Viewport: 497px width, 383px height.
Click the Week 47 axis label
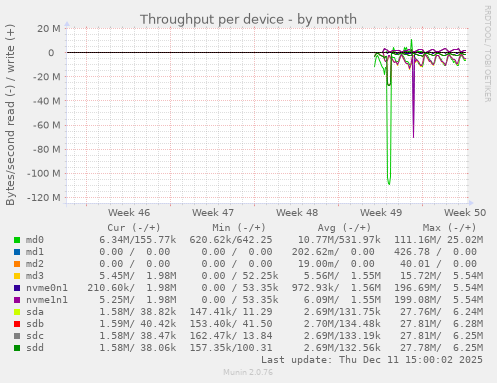click(213, 213)
